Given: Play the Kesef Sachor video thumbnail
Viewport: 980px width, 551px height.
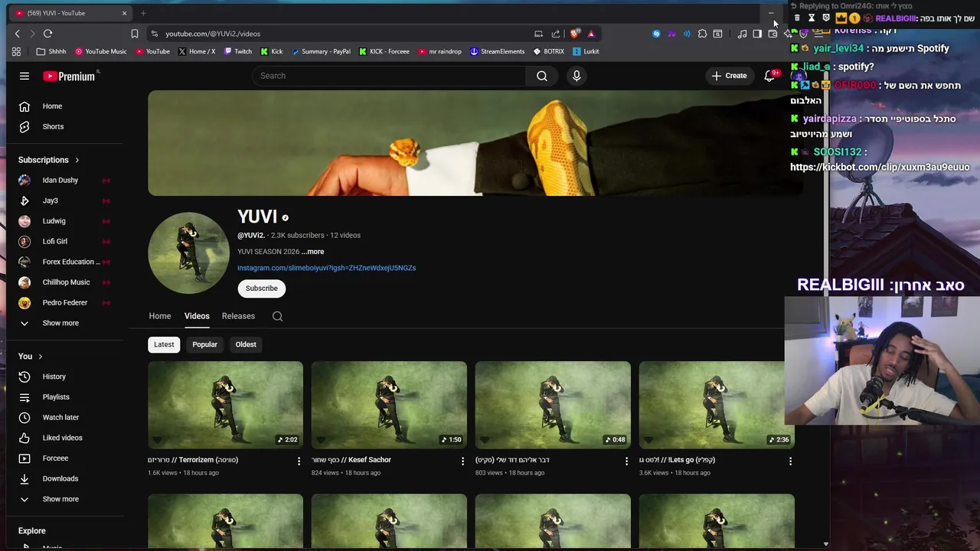Looking at the screenshot, I should click(x=389, y=404).
